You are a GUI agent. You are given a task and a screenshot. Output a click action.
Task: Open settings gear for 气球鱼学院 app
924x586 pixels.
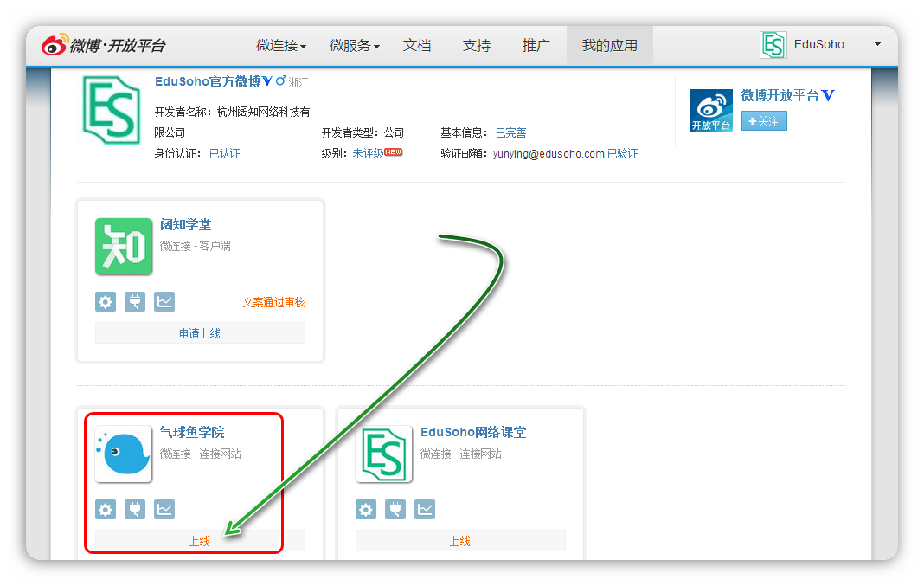click(106, 509)
